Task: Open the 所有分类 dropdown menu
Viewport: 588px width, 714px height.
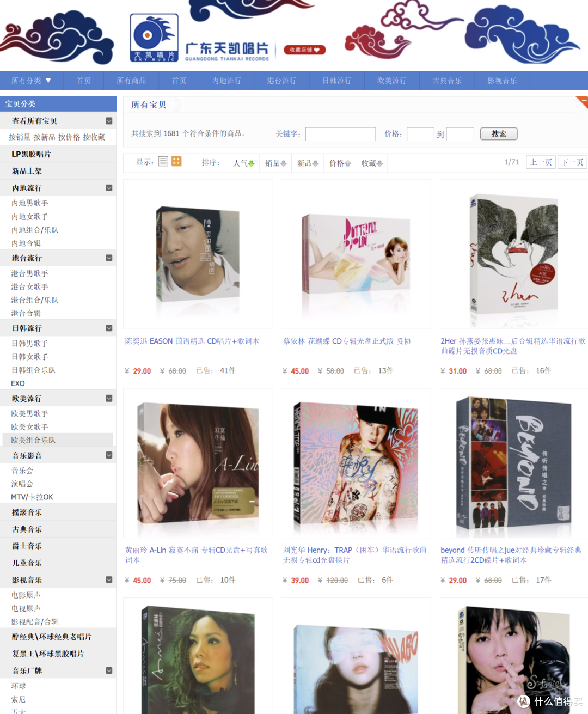Action: [x=32, y=81]
